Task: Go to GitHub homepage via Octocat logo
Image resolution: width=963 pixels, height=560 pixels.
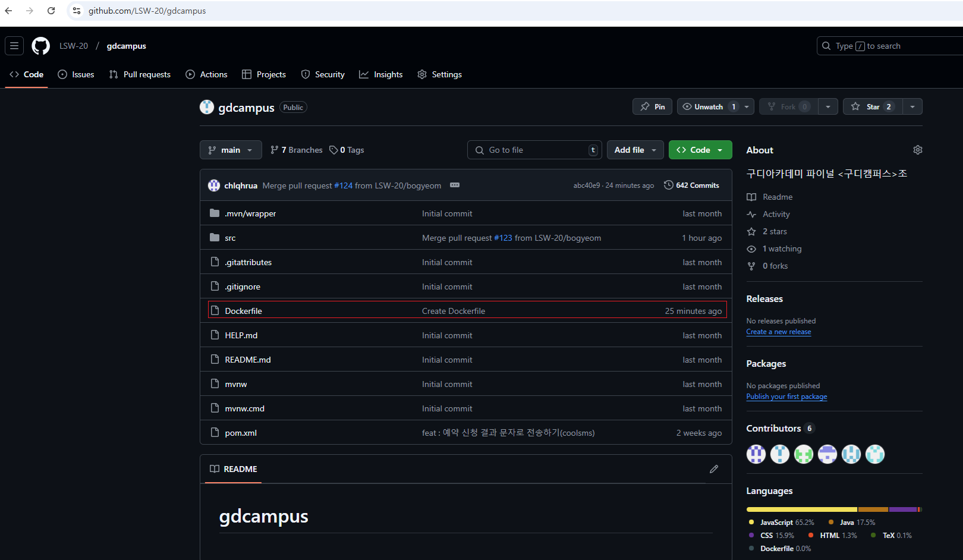Action: pos(41,46)
